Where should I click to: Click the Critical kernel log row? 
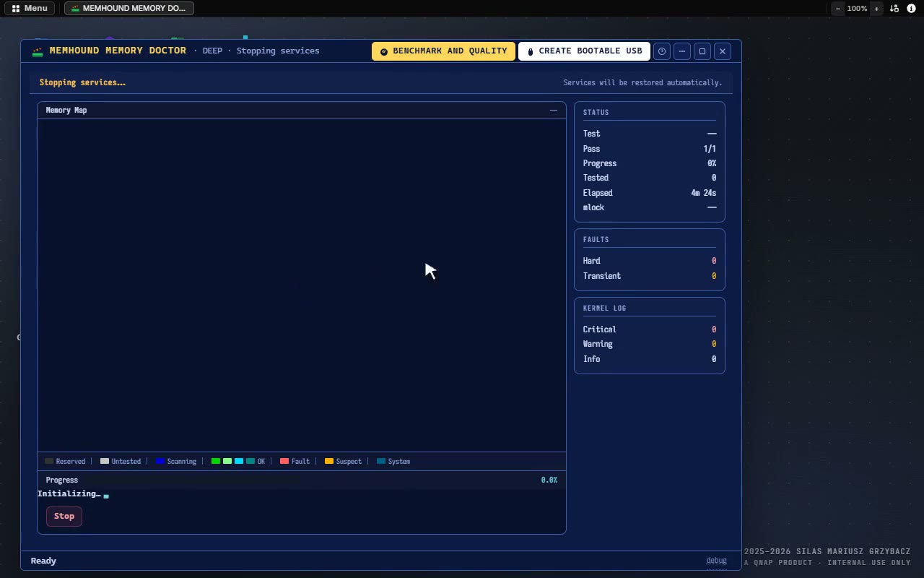tap(650, 329)
